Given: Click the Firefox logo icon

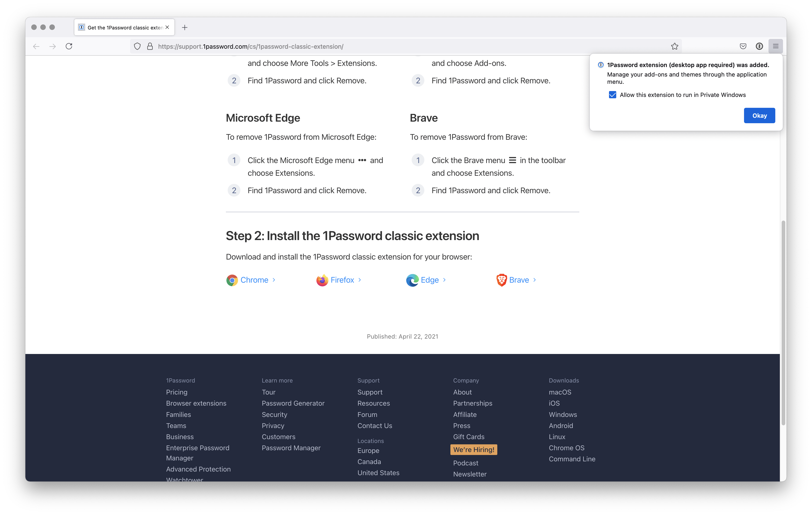Looking at the screenshot, I should 322,280.
